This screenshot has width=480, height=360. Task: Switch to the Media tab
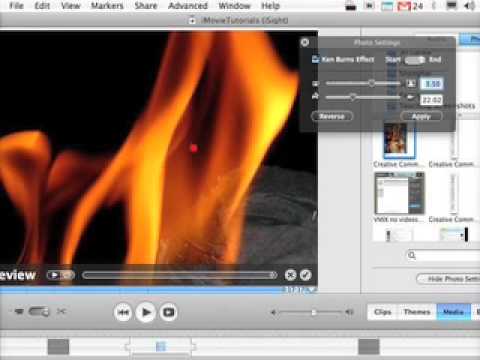coord(453,312)
